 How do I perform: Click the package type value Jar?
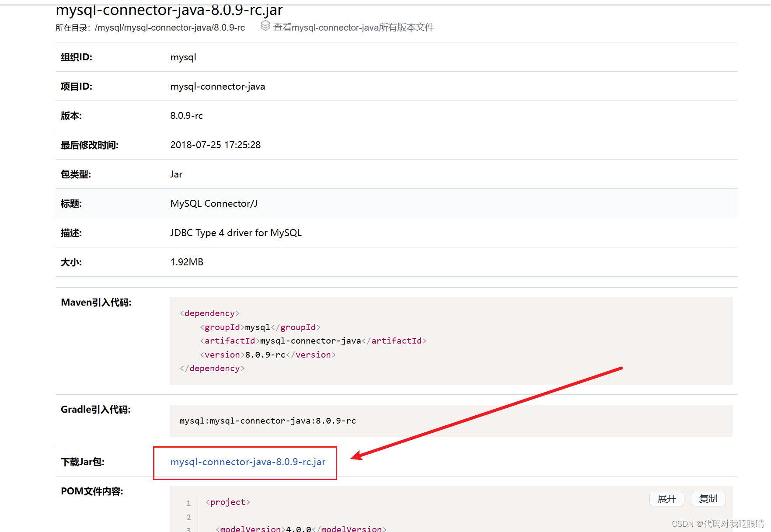[x=176, y=174]
